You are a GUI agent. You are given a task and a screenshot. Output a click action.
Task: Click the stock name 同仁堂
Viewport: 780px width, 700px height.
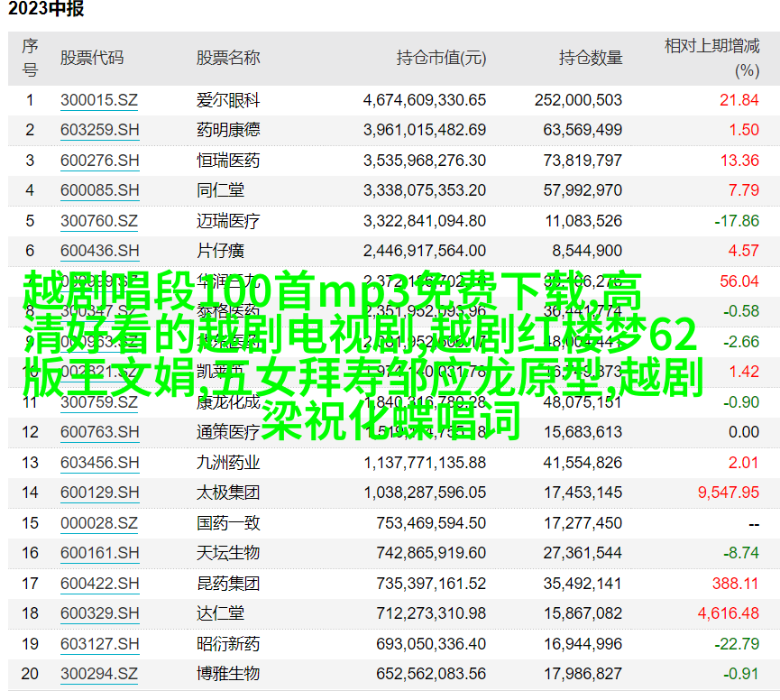click(x=220, y=190)
